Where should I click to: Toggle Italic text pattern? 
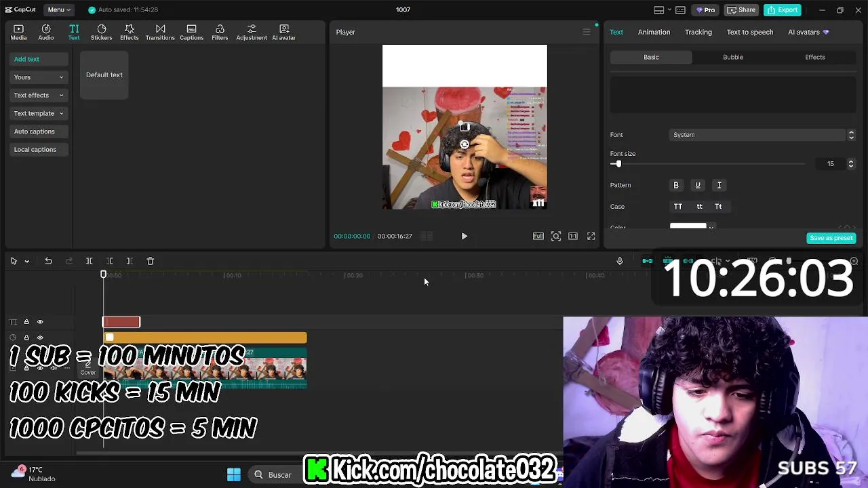pyautogui.click(x=719, y=185)
